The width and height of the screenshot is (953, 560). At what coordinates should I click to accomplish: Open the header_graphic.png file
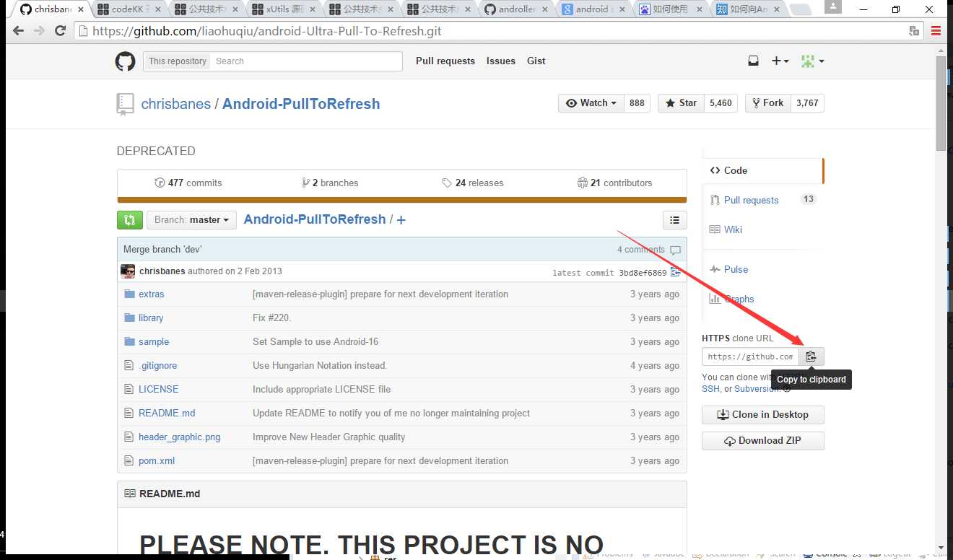180,437
